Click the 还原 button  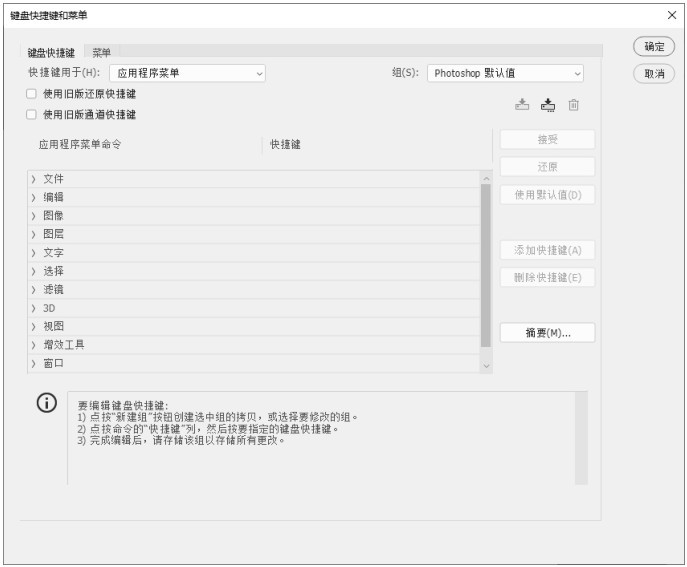(547, 167)
